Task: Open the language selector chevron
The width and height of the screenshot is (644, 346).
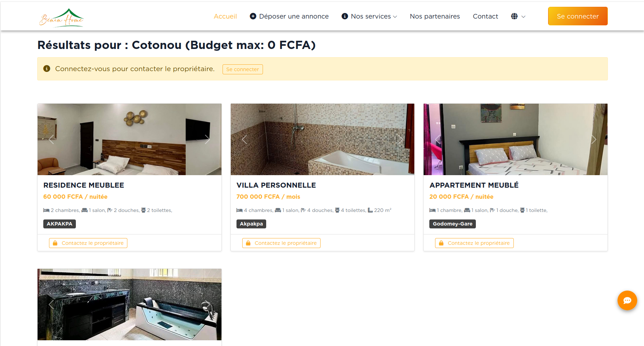Action: pyautogui.click(x=523, y=16)
